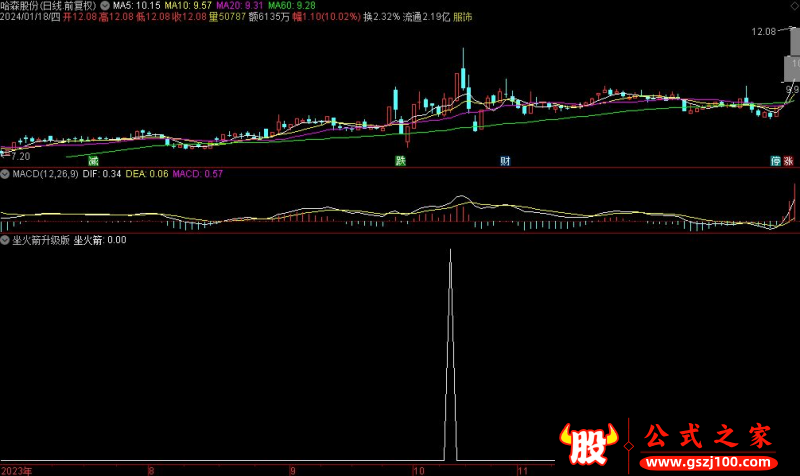Click the 坐火箭: 0.00 value
800x476 pixels.
tap(100, 240)
